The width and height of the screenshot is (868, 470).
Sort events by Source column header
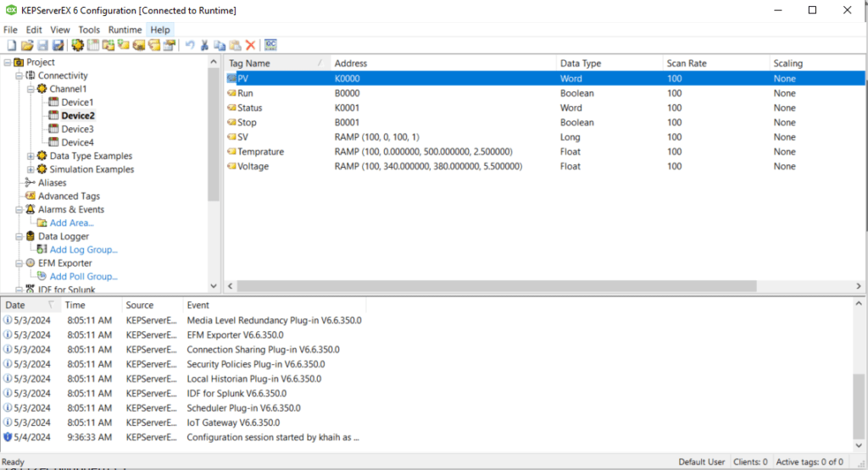pyautogui.click(x=153, y=305)
